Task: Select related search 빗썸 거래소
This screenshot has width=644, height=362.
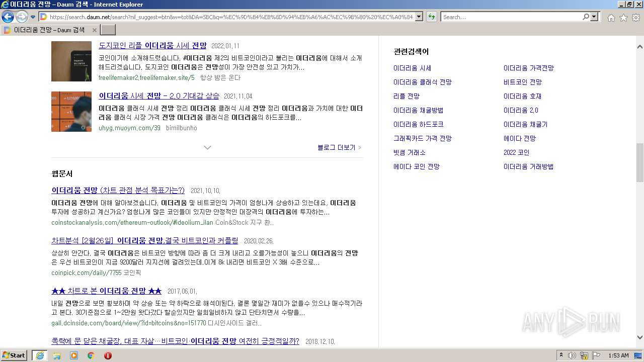Action: click(x=410, y=152)
